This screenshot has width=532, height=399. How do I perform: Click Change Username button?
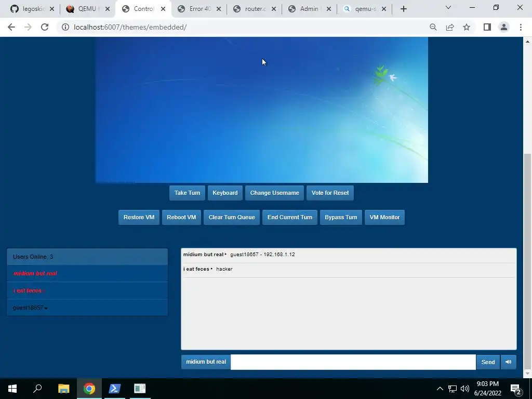pos(274,193)
